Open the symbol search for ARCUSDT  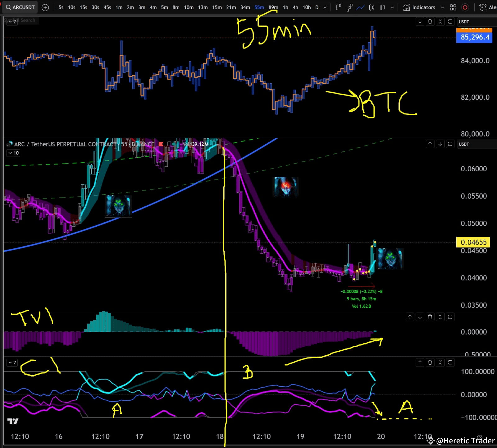tap(20, 7)
